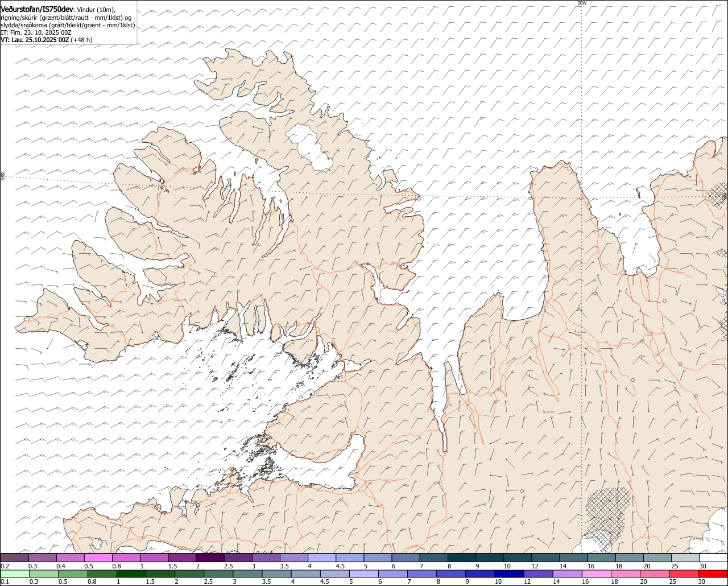This screenshot has width=728, height=586.
Task: Click the upper legend swatch between 6 and 7
Action: pos(406,558)
